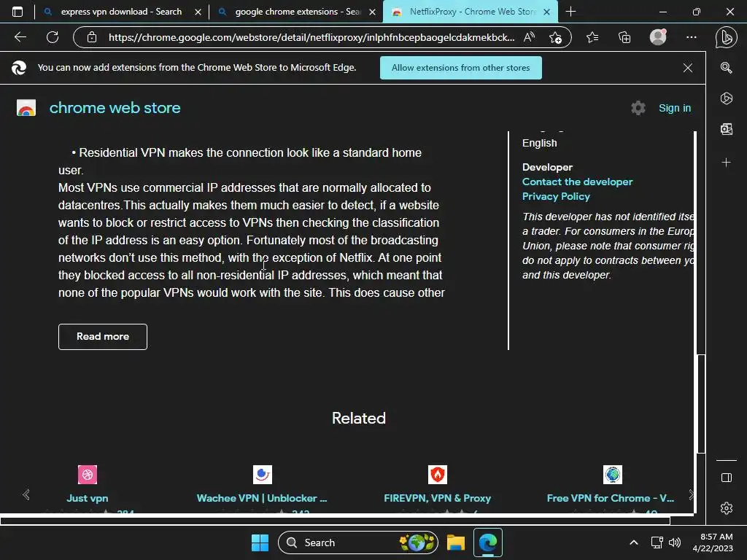Click the Chrome Web Store rainbow logo

click(26, 108)
